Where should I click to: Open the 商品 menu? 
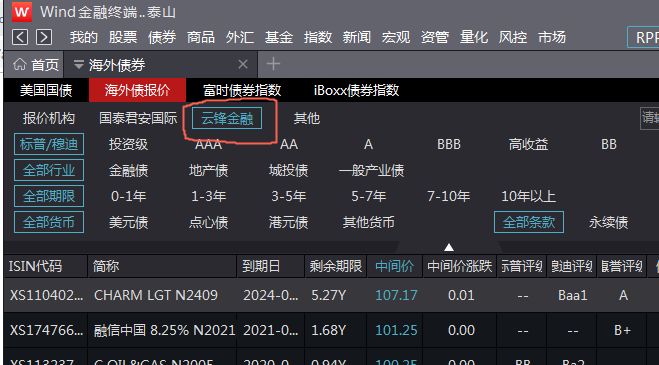(x=201, y=37)
